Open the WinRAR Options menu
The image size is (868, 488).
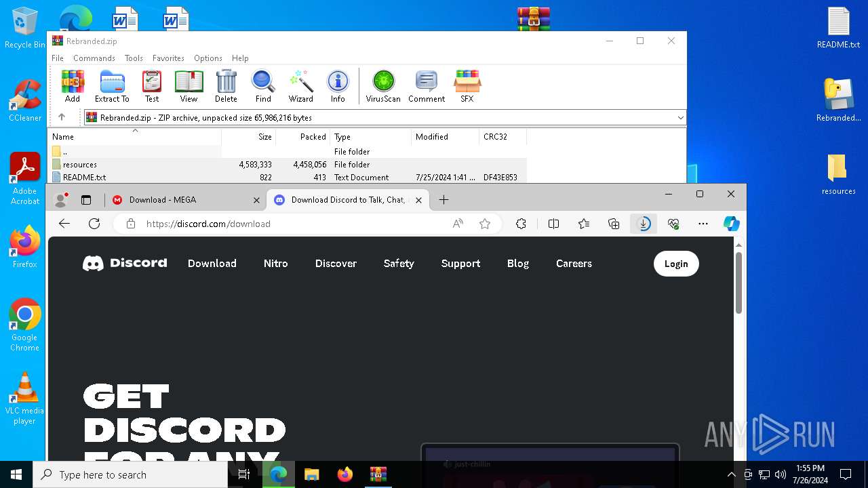pyautogui.click(x=208, y=58)
